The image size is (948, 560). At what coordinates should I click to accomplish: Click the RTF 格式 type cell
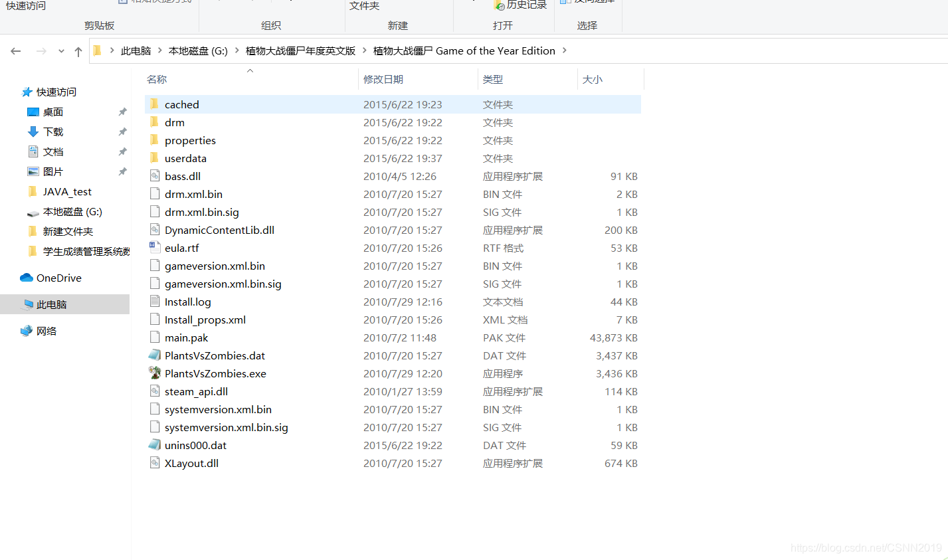[x=503, y=248]
